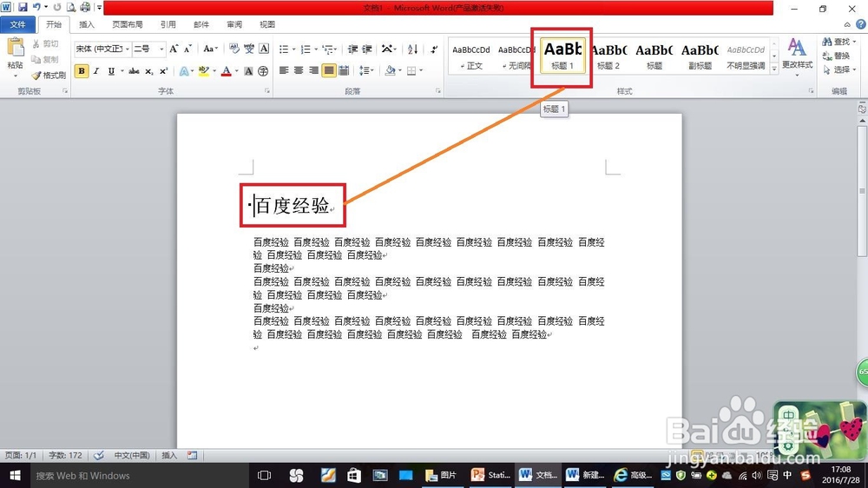The height and width of the screenshot is (488, 868).
Task: Click the Copy button
Action: click(45, 59)
